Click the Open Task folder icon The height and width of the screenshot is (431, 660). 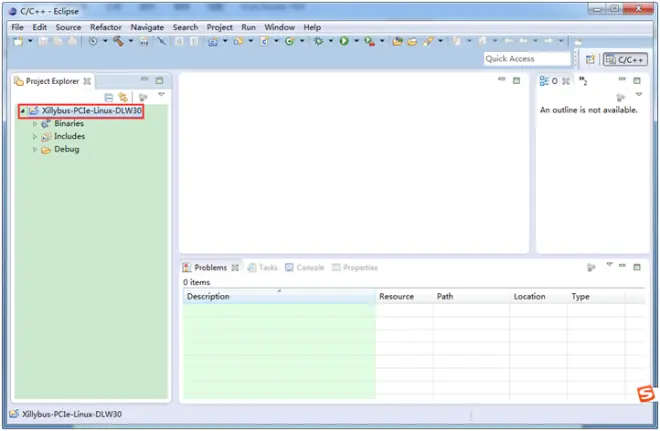coord(412,41)
